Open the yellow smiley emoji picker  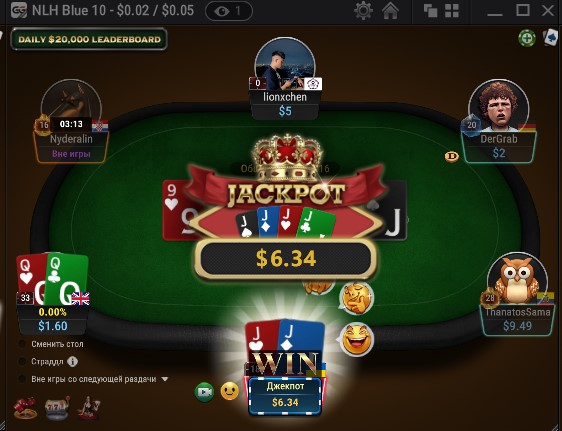tap(230, 391)
